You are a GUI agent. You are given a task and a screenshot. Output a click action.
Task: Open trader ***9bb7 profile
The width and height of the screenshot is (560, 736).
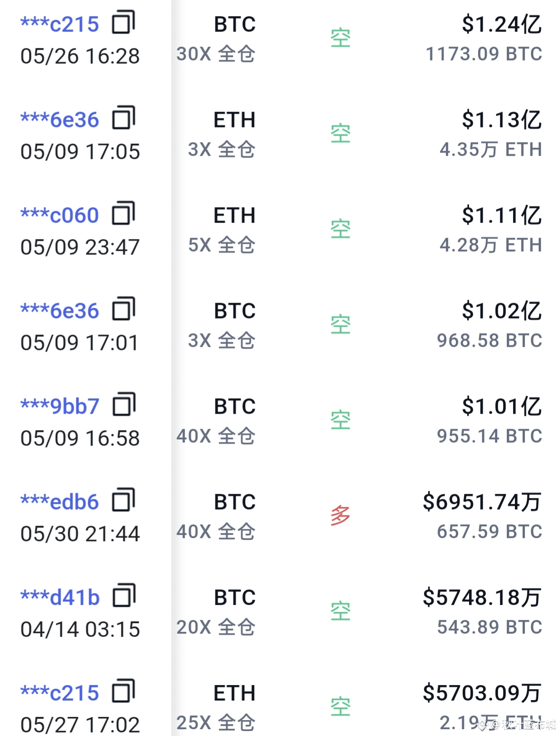[x=60, y=406]
